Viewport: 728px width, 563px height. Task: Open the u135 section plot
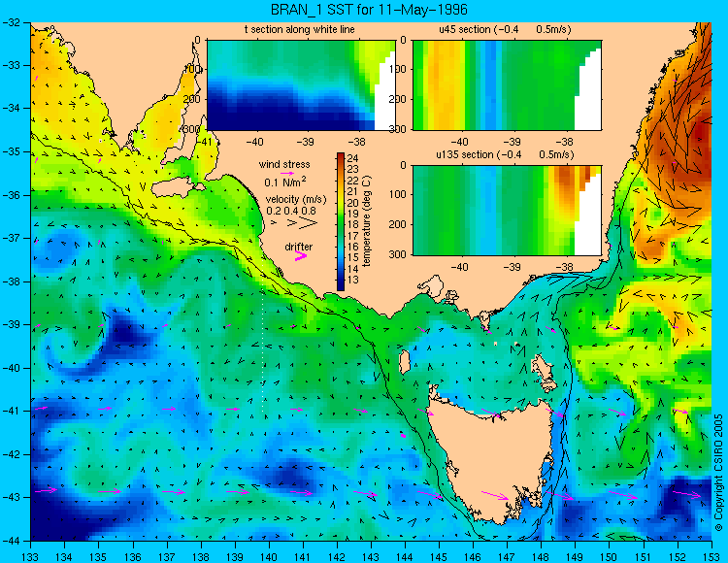[x=507, y=211]
